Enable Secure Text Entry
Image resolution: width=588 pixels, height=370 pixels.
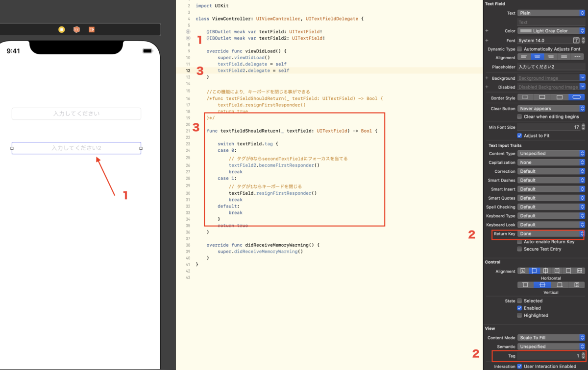point(519,249)
